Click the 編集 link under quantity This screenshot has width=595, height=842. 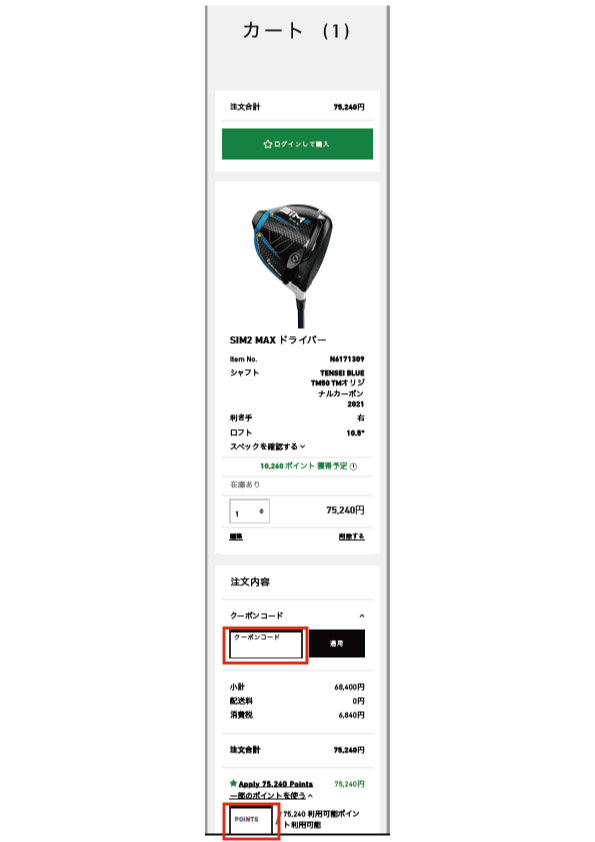(236, 537)
